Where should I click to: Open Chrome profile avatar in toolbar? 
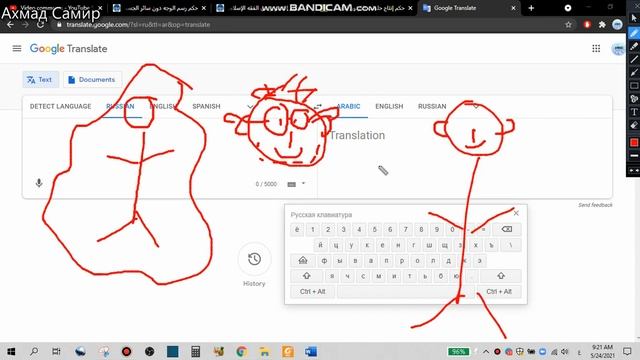617,25
